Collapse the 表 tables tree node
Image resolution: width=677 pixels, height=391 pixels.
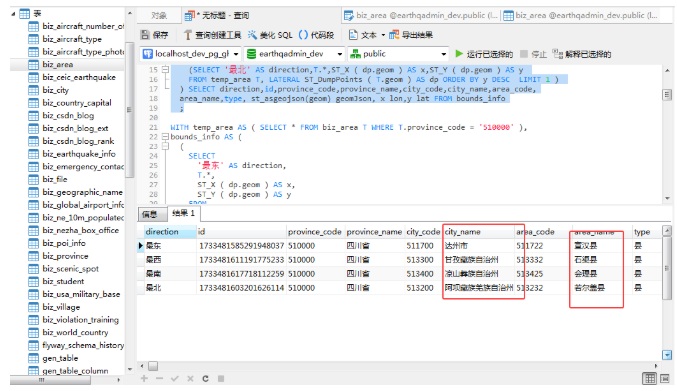13,14
